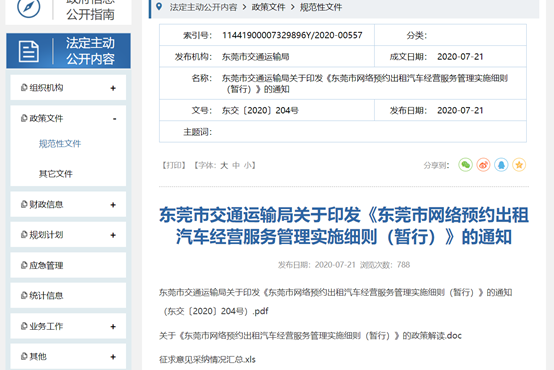554x370 pixels.
Task: Download the 东交〔2020〕204号 pdf attachment
Action: tap(335, 302)
